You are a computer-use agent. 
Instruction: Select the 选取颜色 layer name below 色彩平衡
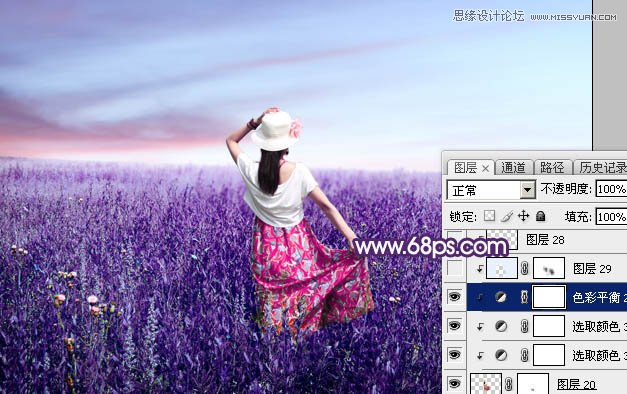coord(599,326)
